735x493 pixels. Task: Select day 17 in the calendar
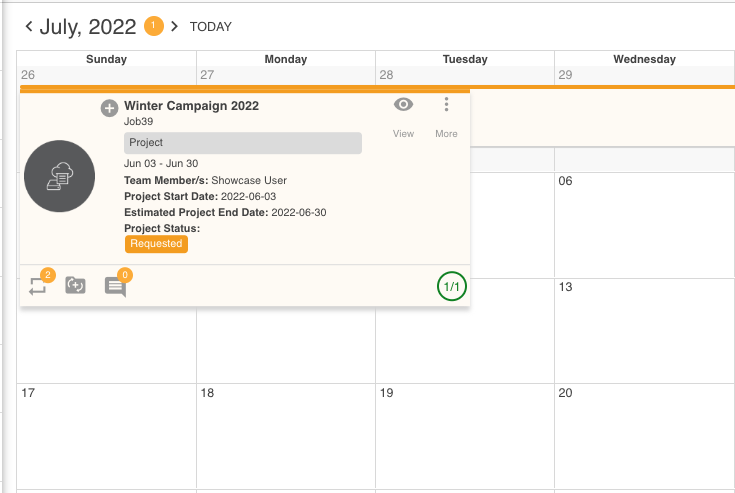click(x=28, y=393)
